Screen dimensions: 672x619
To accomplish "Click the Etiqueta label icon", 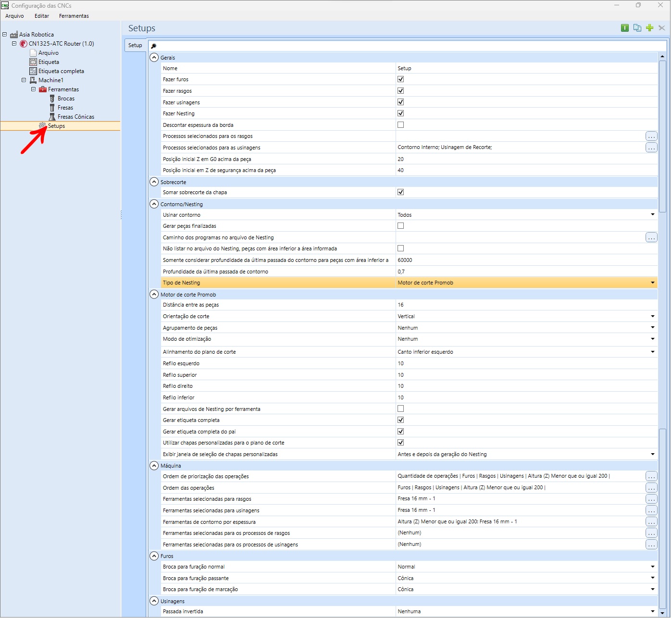I will 33,62.
